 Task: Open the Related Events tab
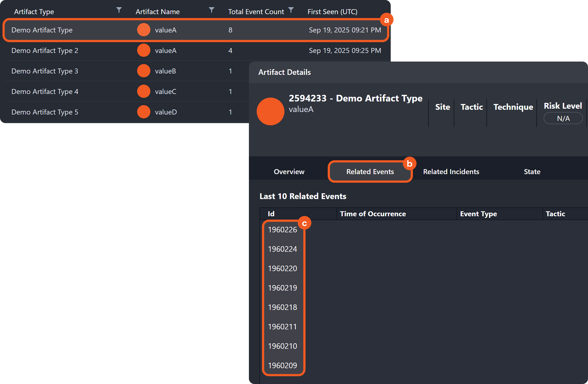[370, 171]
